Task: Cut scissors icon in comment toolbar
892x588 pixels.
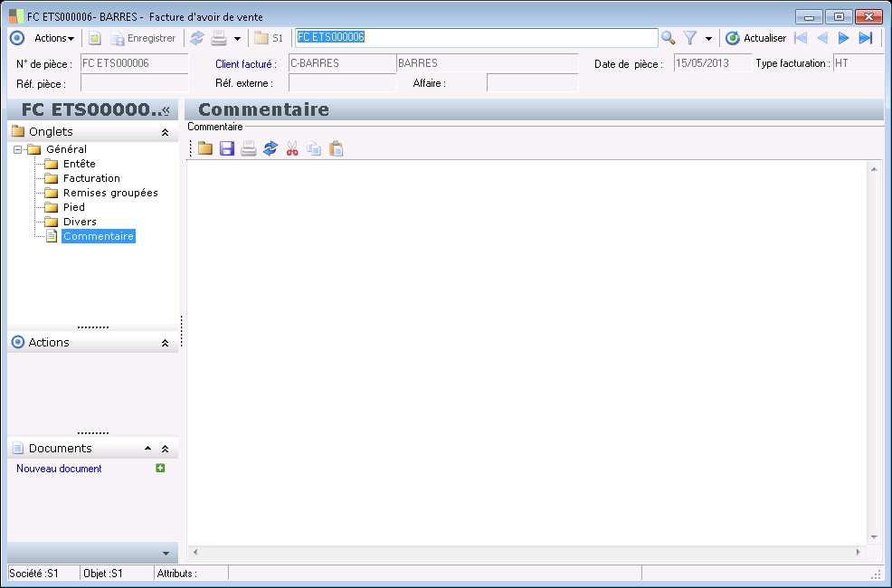Action: (x=292, y=149)
